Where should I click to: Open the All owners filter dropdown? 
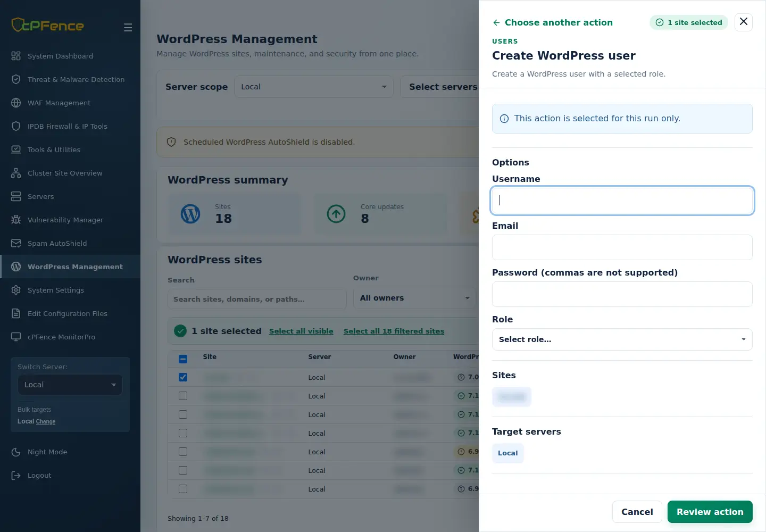click(415, 298)
